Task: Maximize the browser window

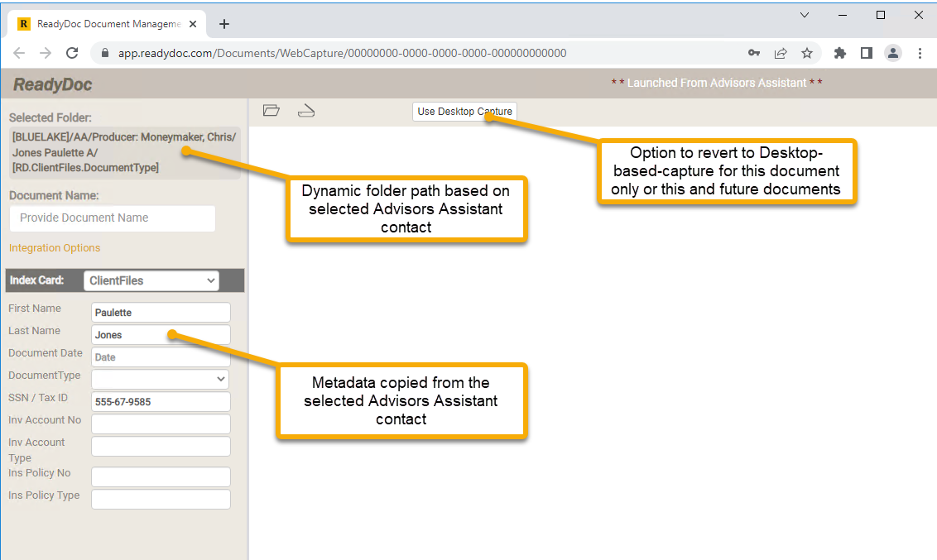Action: click(880, 15)
